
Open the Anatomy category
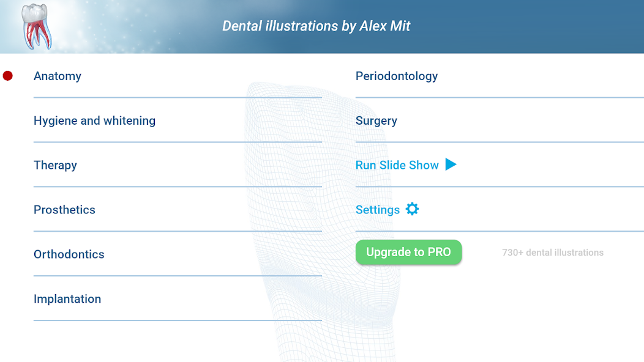[58, 76]
